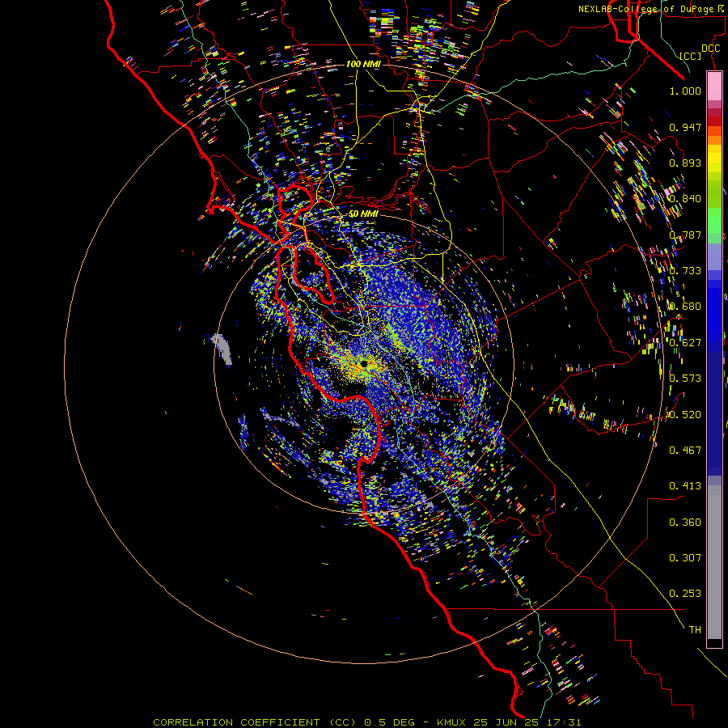Screen dimensions: 728x728
Task: Select the 100 NMI range ring label
Action: pyautogui.click(x=363, y=64)
